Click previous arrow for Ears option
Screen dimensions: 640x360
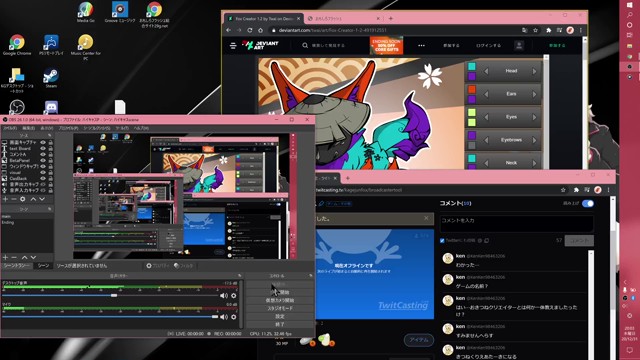486,94
